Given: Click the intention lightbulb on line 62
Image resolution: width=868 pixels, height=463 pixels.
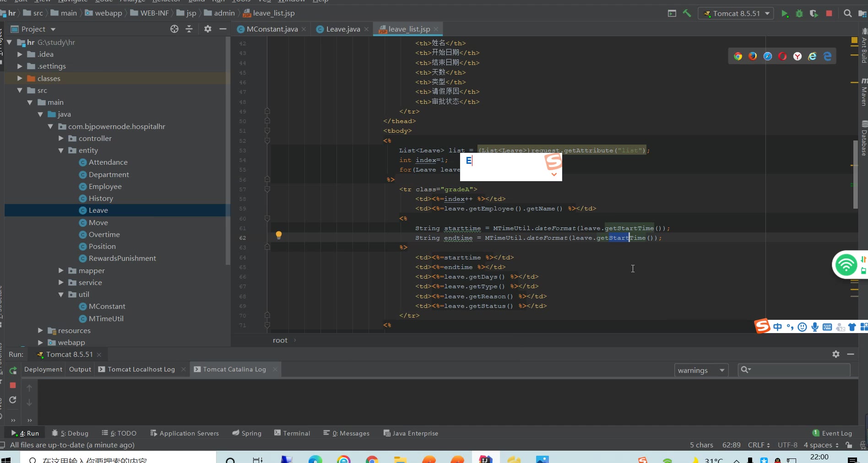Looking at the screenshot, I should pos(278,235).
